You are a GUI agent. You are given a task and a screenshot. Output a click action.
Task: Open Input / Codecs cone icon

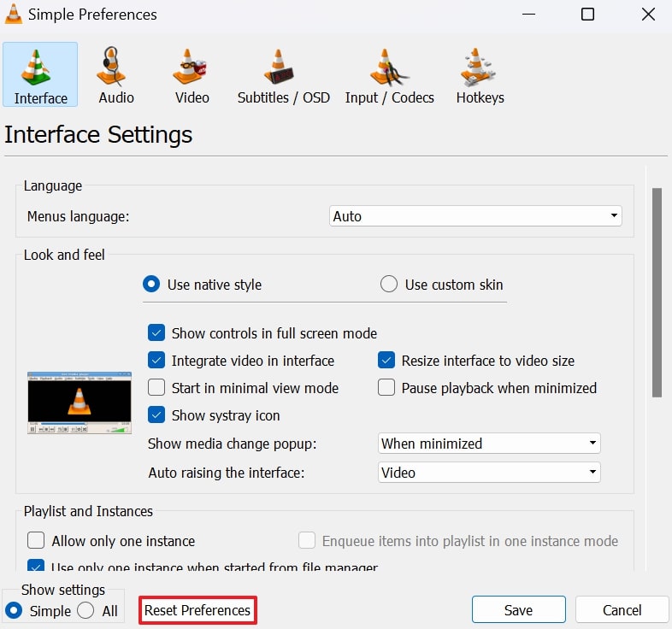(388, 68)
